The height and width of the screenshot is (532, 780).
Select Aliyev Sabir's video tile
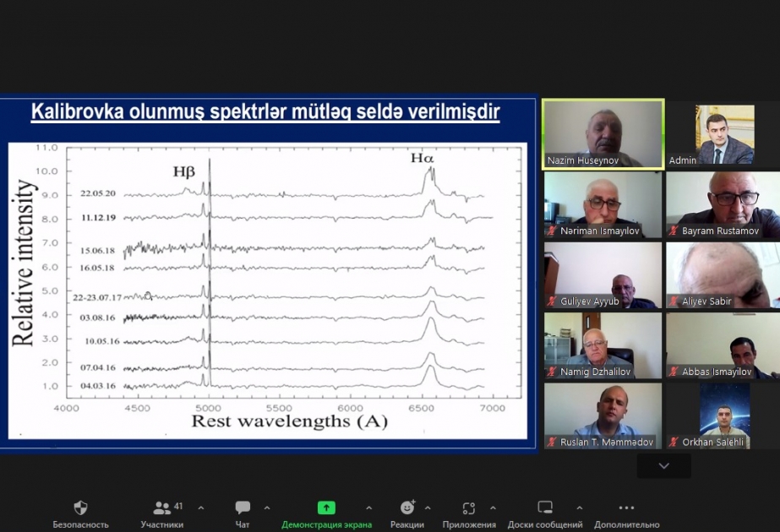pyautogui.click(x=723, y=275)
